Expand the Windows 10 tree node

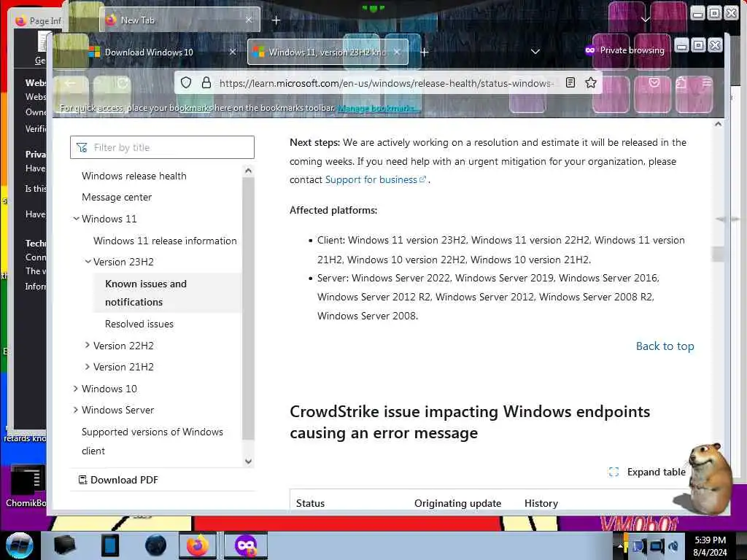76,389
